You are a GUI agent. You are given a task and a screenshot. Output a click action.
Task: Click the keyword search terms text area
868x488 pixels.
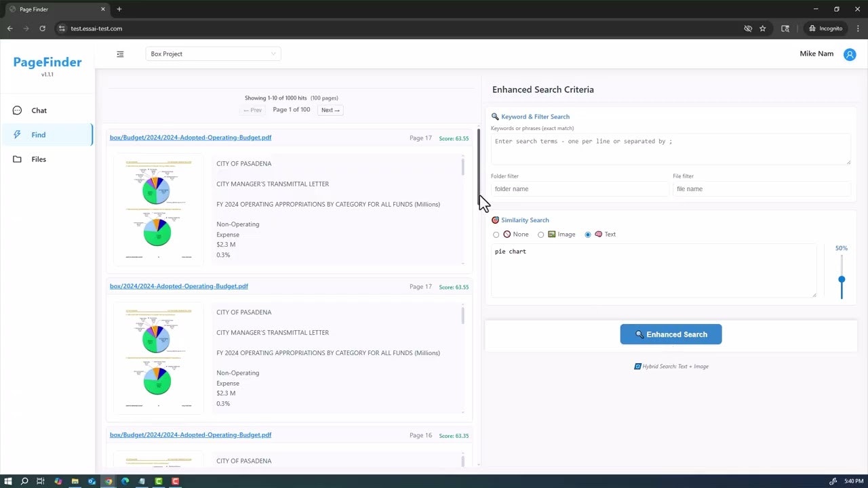click(671, 148)
